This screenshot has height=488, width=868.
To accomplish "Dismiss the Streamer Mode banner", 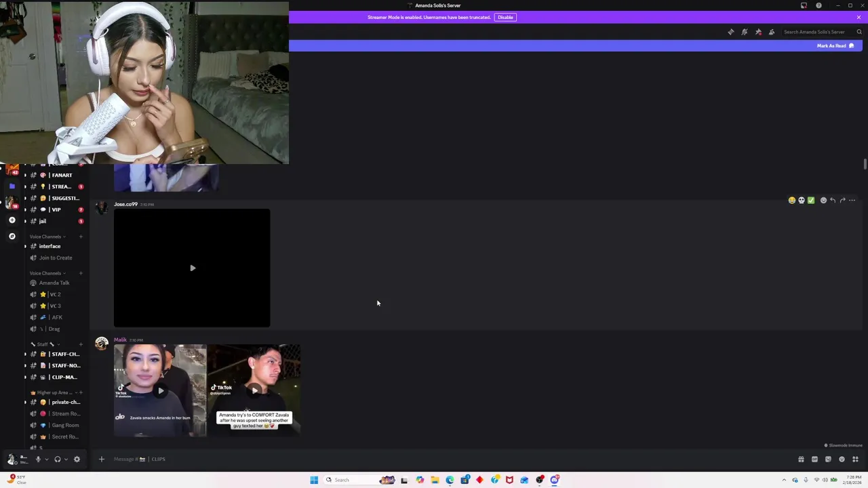I will tap(859, 17).
